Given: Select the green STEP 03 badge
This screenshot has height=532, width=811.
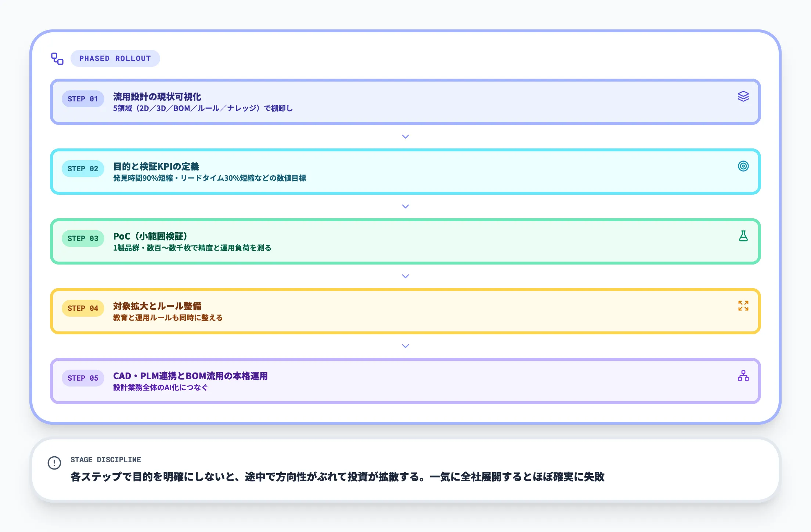Looking at the screenshot, I should click(x=83, y=238).
